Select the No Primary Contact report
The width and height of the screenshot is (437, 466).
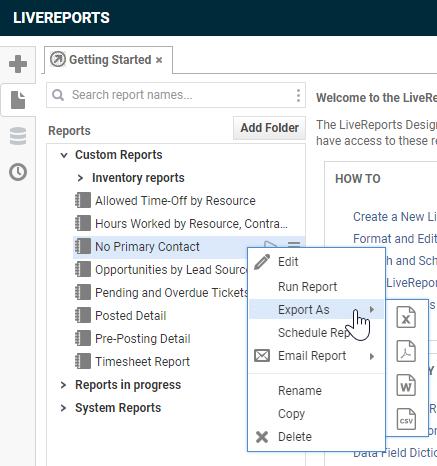(147, 247)
